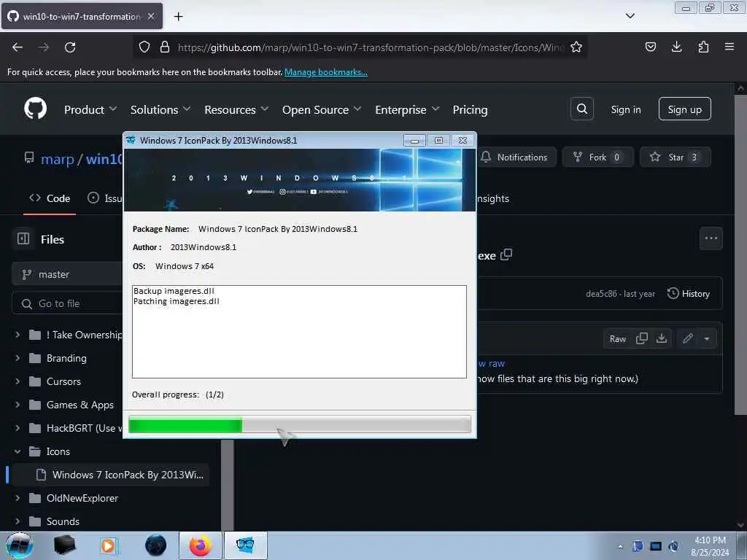The width and height of the screenshot is (747, 560).
Task: Bookmark this page with the star icon
Action: tap(576, 47)
